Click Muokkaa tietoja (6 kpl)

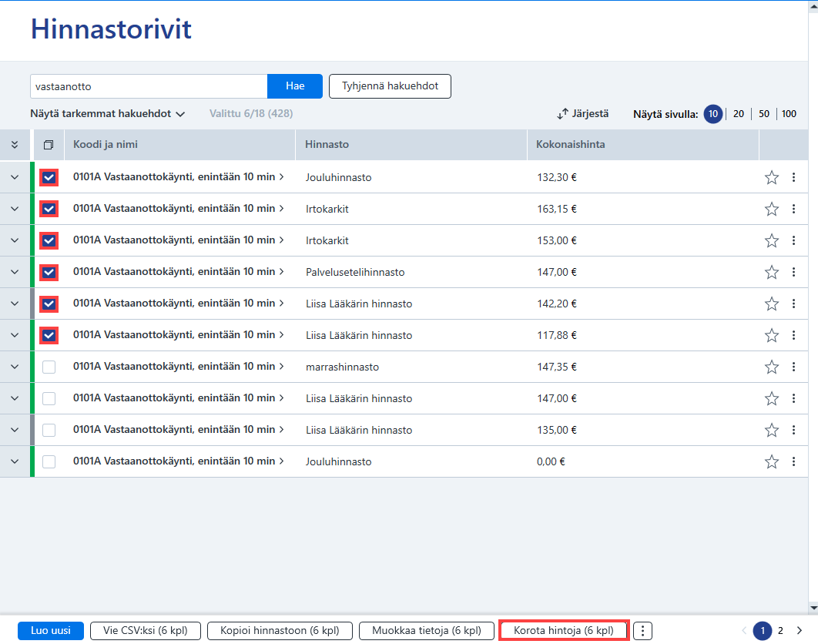tap(427, 630)
